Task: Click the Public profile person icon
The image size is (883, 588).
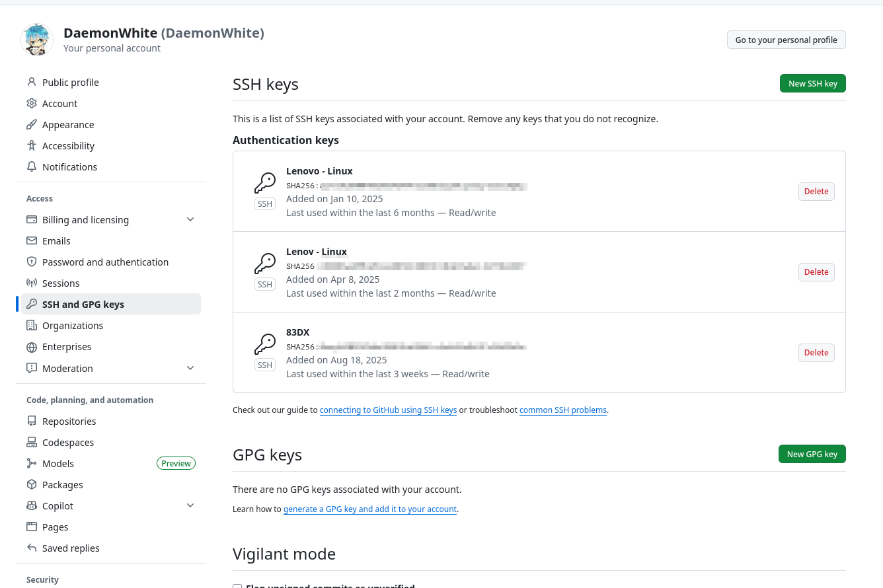Action: pos(31,83)
